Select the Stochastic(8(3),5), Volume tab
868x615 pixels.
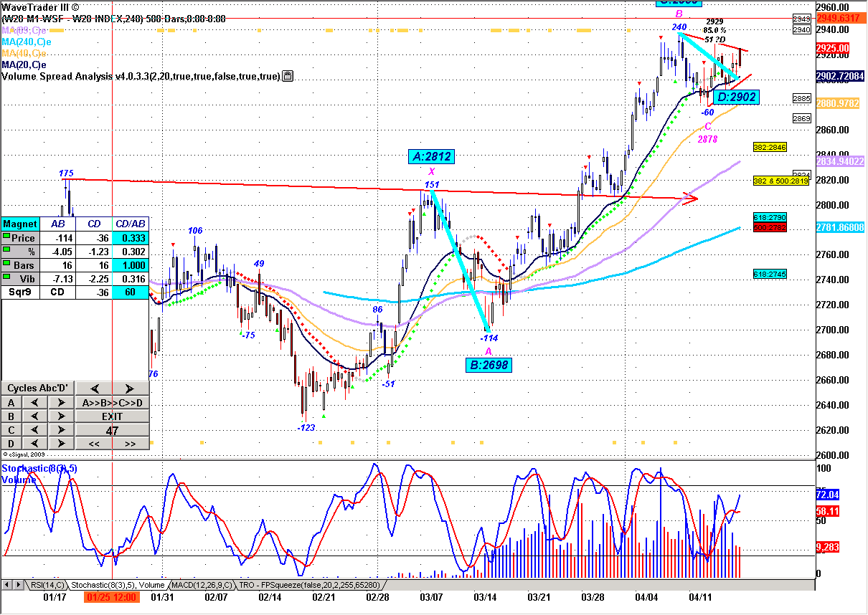point(119,585)
